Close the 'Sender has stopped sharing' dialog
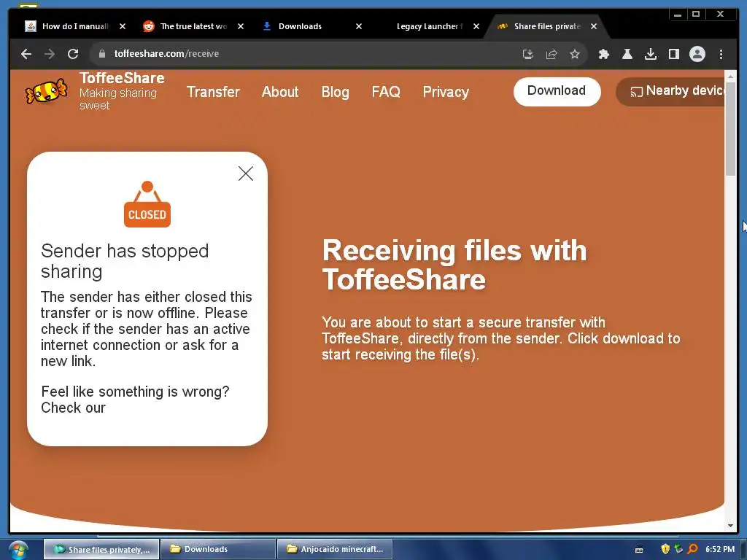 click(x=246, y=174)
